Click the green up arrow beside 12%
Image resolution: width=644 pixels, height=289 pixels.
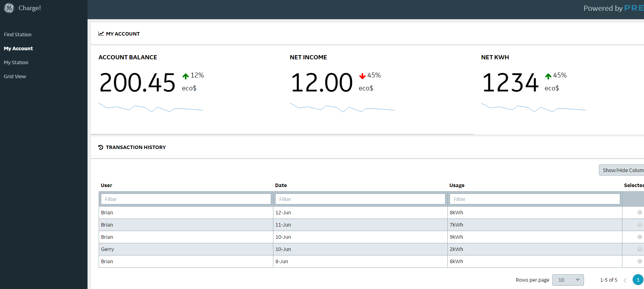pyautogui.click(x=185, y=76)
